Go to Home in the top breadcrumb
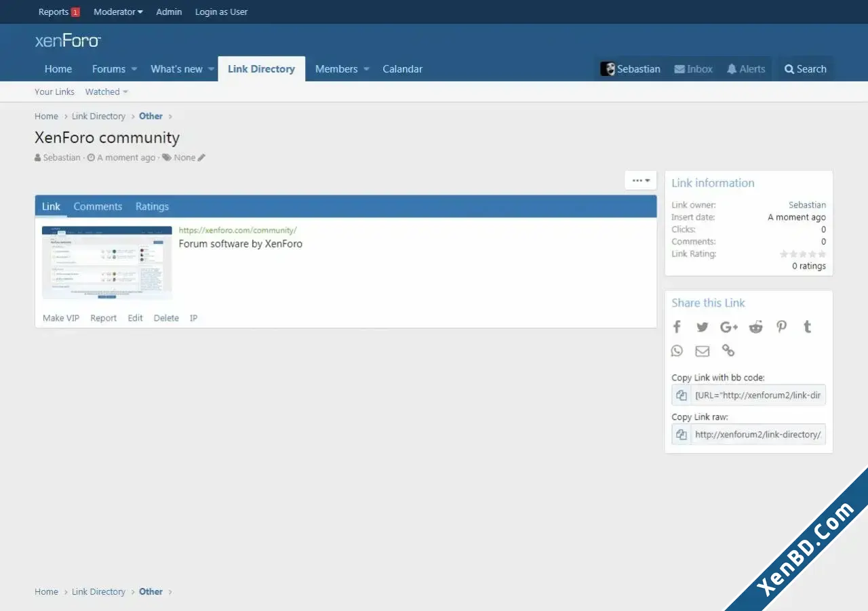 pyautogui.click(x=46, y=117)
